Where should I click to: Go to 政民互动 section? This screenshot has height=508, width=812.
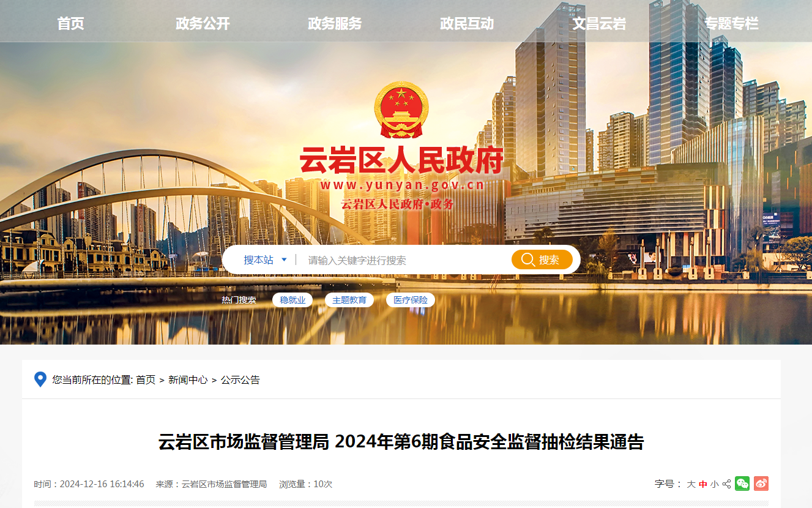tap(467, 24)
